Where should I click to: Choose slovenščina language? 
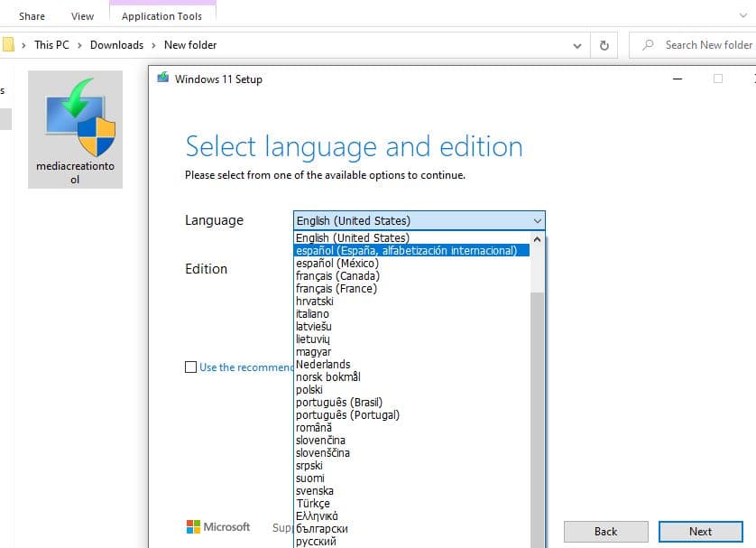pyautogui.click(x=411, y=453)
